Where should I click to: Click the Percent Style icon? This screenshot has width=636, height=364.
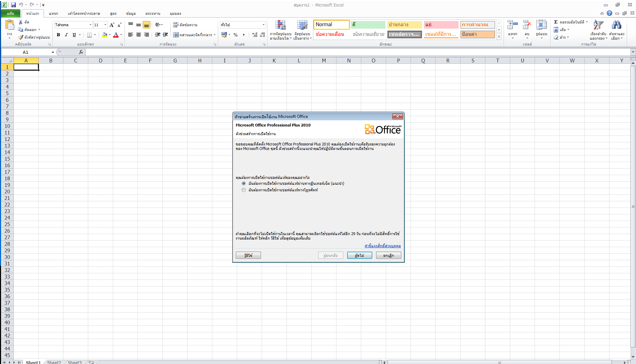pos(236,35)
